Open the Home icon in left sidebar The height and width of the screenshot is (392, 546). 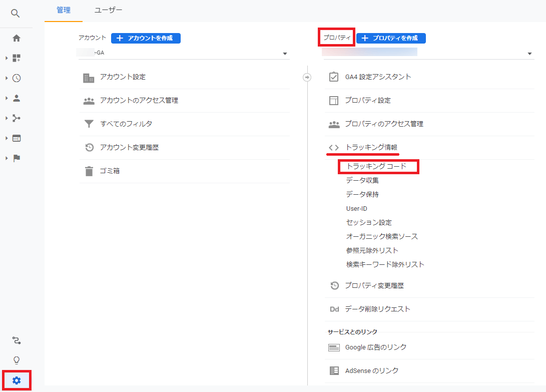coord(17,38)
